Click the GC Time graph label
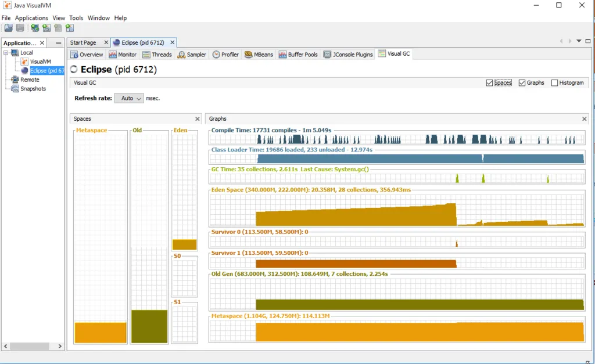This screenshot has width=595, height=364. 290,169
